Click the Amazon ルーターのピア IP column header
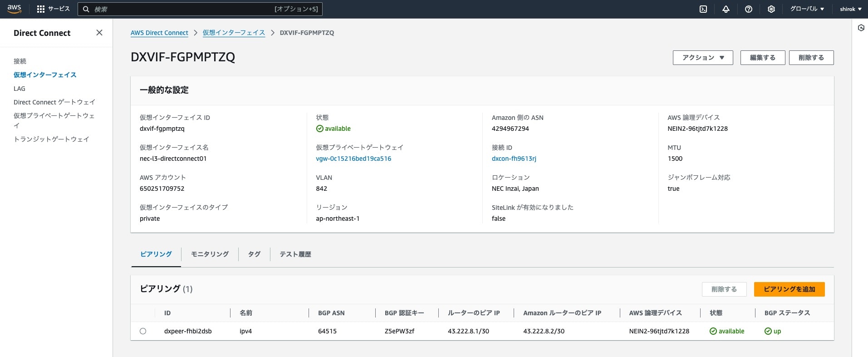This screenshot has height=357, width=868. click(562, 313)
